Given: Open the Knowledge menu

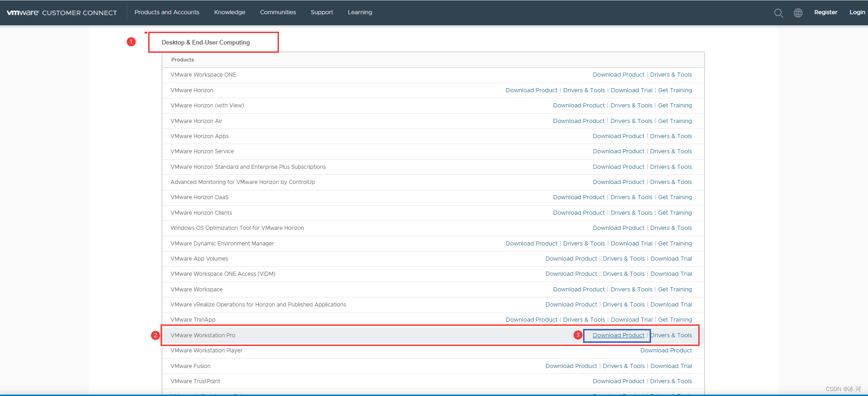Looking at the screenshot, I should [230, 12].
